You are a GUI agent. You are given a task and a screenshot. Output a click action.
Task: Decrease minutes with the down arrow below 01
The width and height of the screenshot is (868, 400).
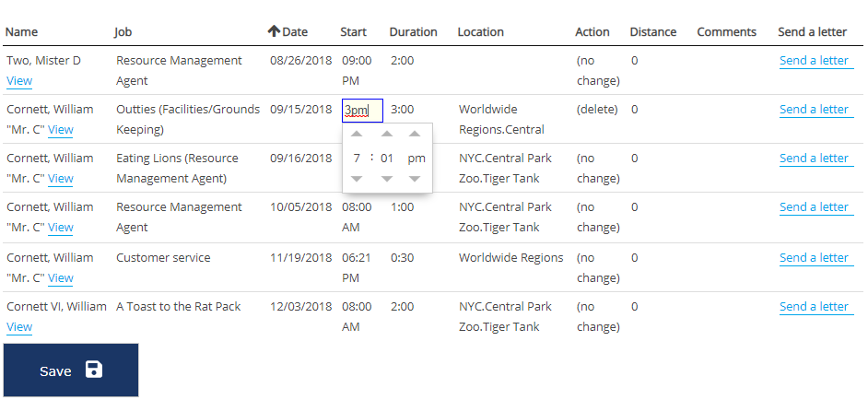[x=387, y=179]
